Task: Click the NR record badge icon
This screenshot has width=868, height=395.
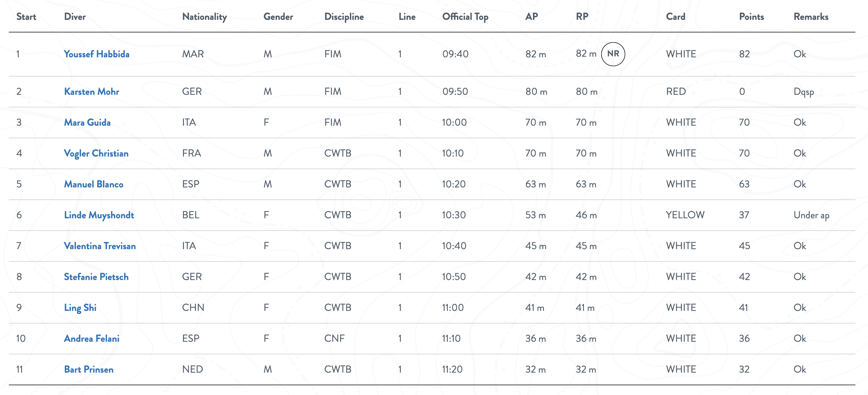Action: click(x=613, y=54)
